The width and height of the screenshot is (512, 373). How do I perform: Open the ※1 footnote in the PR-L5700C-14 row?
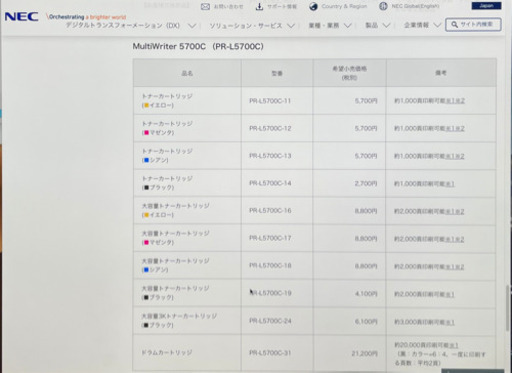point(450,184)
